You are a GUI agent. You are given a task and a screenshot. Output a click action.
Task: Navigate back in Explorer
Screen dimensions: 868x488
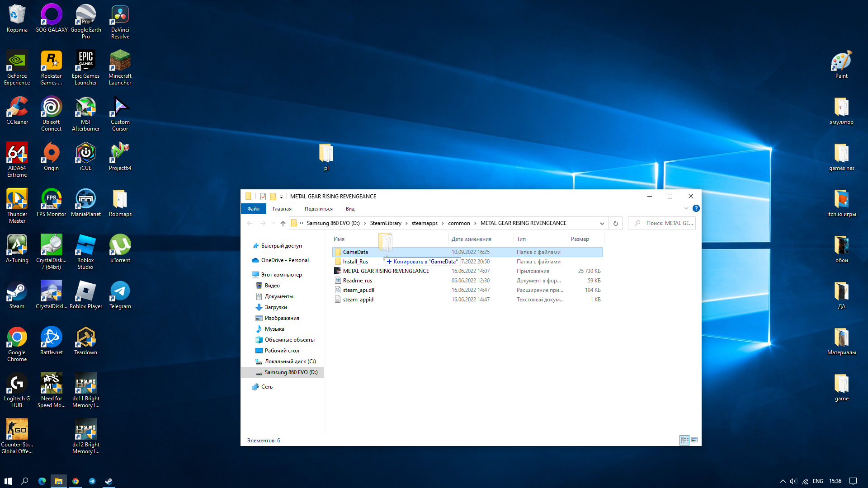[250, 223]
